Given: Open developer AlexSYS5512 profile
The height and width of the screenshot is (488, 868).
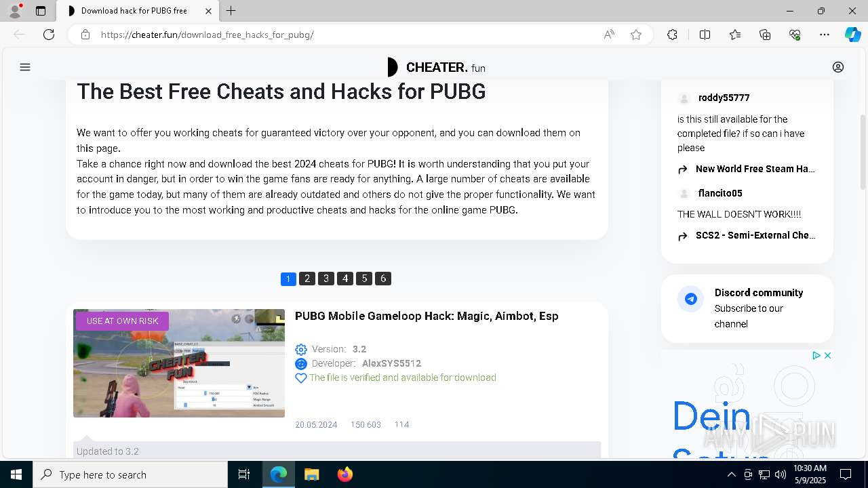Looking at the screenshot, I should point(391,363).
